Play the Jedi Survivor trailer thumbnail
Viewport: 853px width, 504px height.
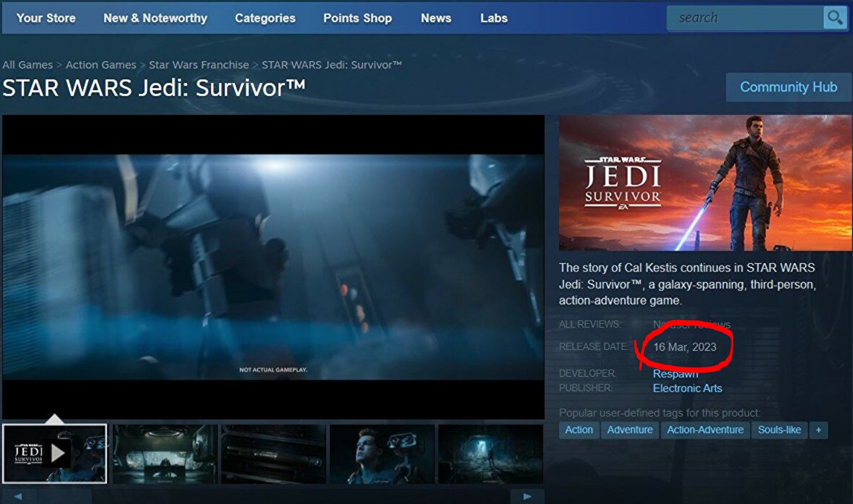click(x=55, y=454)
